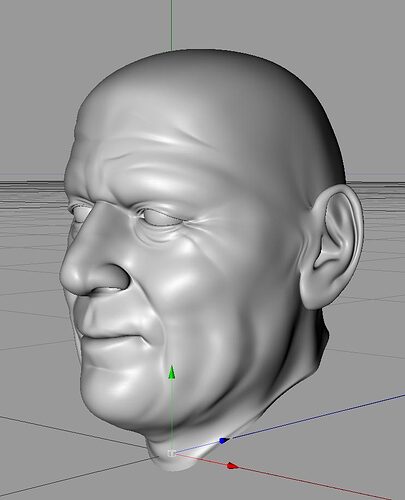The image size is (405, 500).
Task: Click the red X-axis arrow handle
Action: [x=233, y=466]
